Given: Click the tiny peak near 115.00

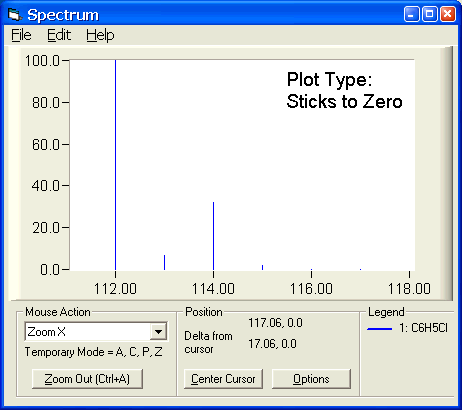Looking at the screenshot, I should [x=262, y=267].
